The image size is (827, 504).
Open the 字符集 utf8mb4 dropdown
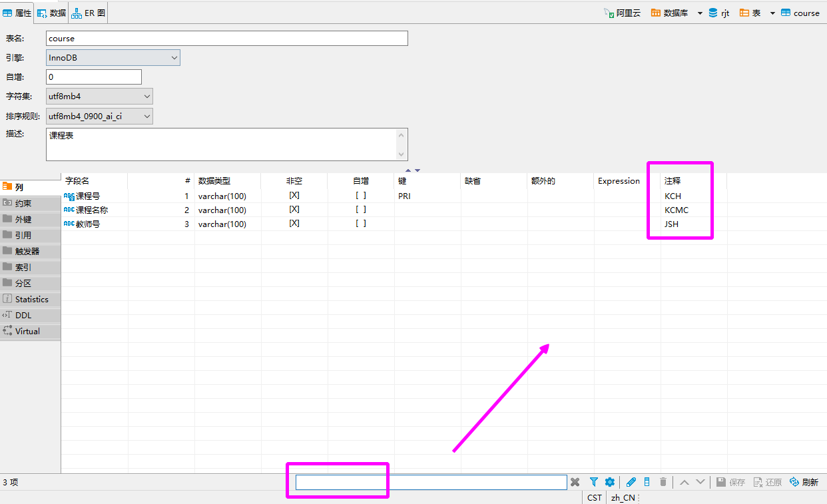point(99,97)
